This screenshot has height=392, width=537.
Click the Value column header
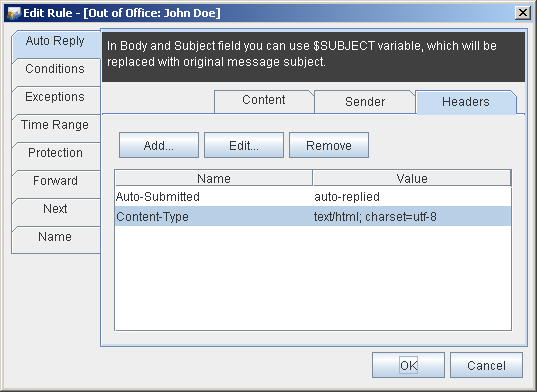(x=412, y=178)
